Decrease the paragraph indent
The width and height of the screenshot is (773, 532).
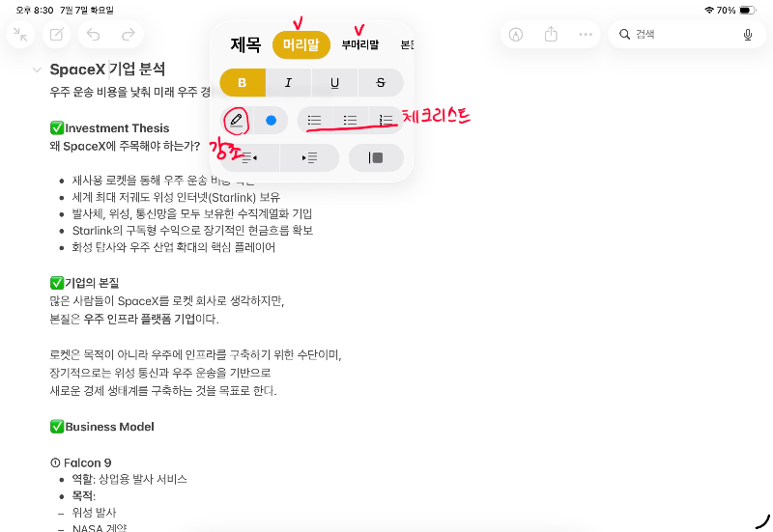coord(249,157)
